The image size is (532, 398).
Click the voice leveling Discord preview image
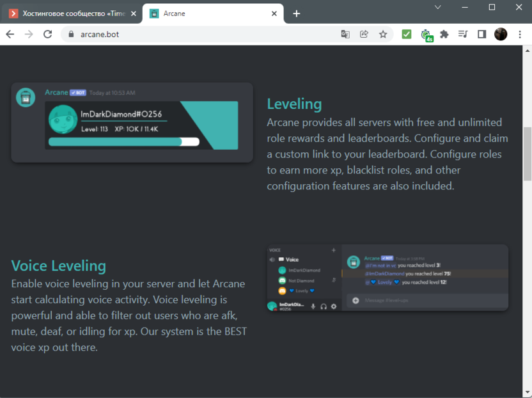click(x=387, y=278)
